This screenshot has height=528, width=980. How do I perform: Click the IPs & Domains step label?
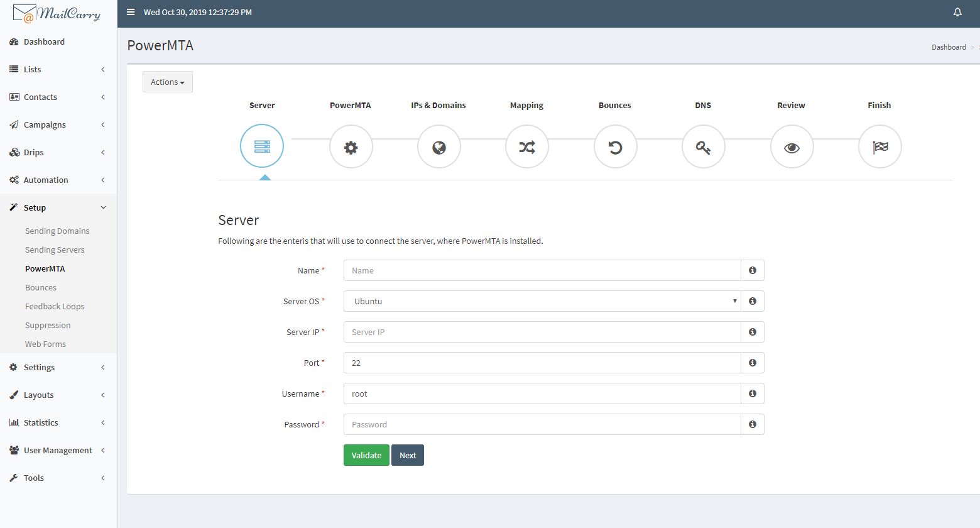438,105
